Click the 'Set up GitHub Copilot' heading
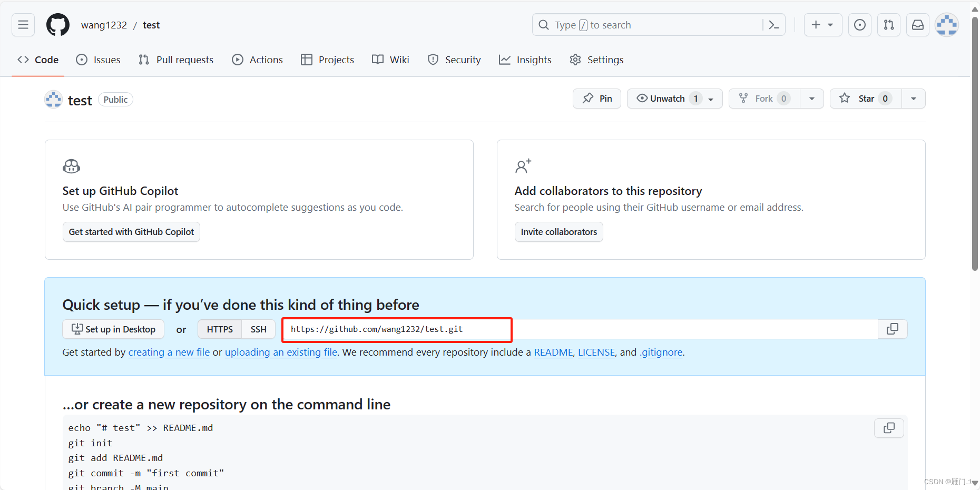The image size is (980, 490). 120,191
